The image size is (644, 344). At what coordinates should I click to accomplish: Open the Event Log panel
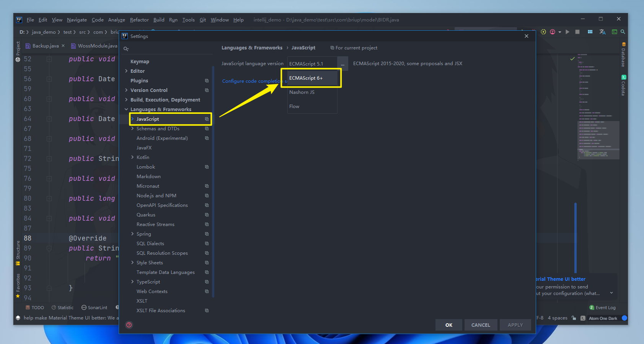point(603,308)
